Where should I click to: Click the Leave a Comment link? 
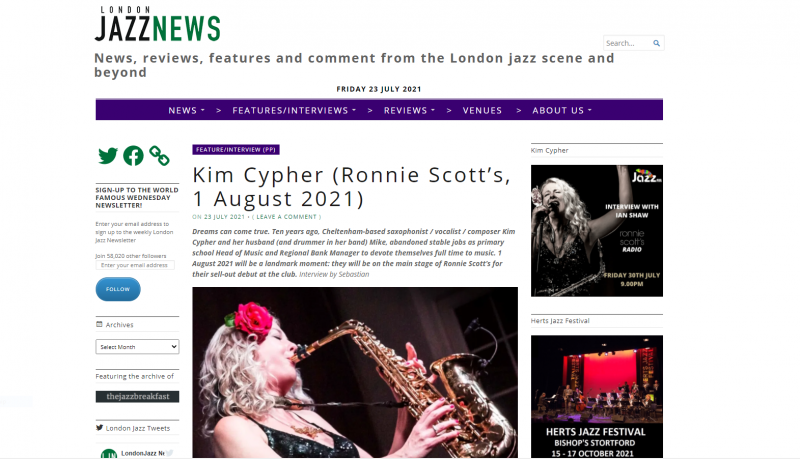pos(286,217)
